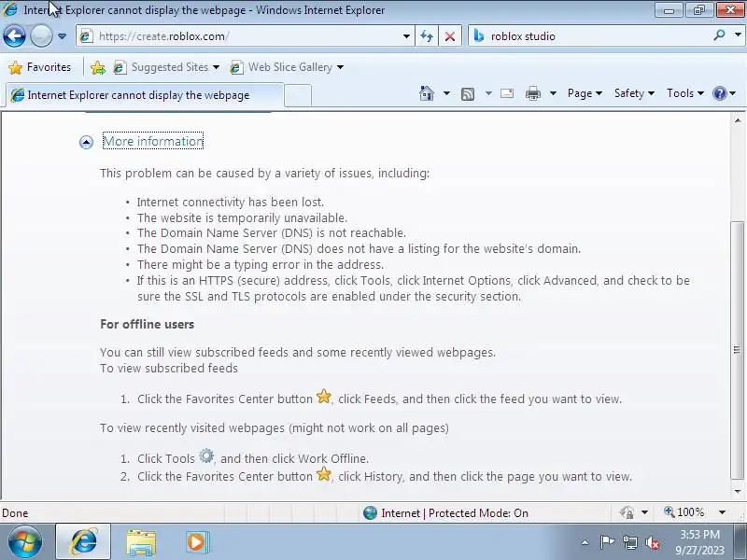Add page with Add to Favorites Bar icon
The width and height of the screenshot is (747, 560).
[98, 67]
